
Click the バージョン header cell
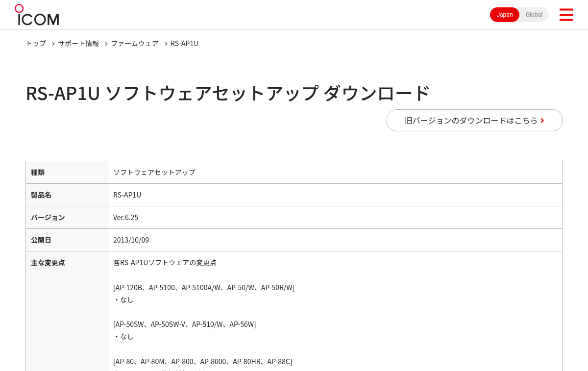67,217
